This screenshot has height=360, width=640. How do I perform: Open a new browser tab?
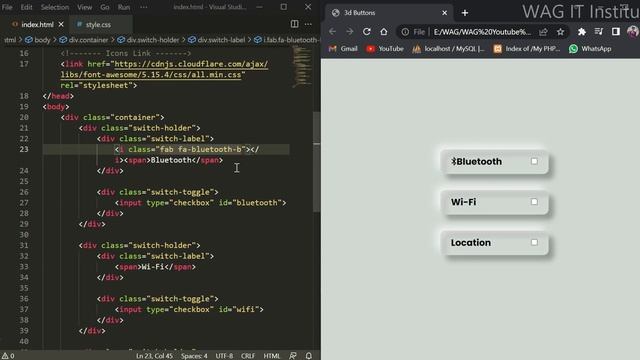coord(464,13)
